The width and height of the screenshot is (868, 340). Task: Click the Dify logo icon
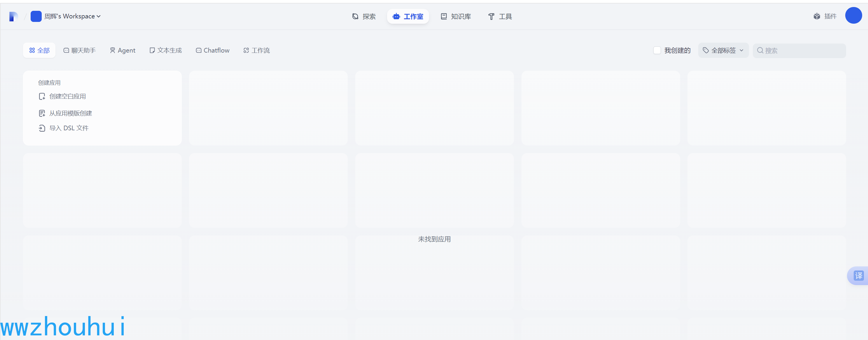click(13, 16)
